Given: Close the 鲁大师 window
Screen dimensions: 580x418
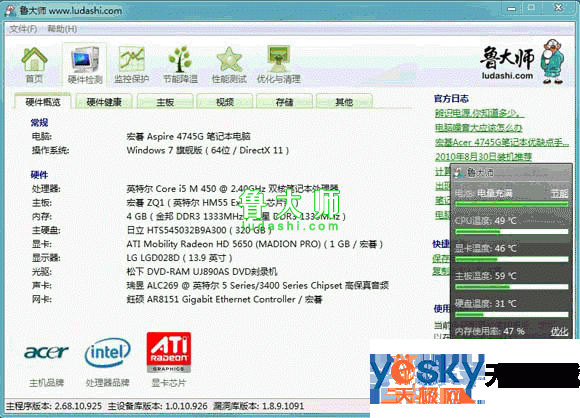Looking at the screenshot, I should (x=559, y=7).
